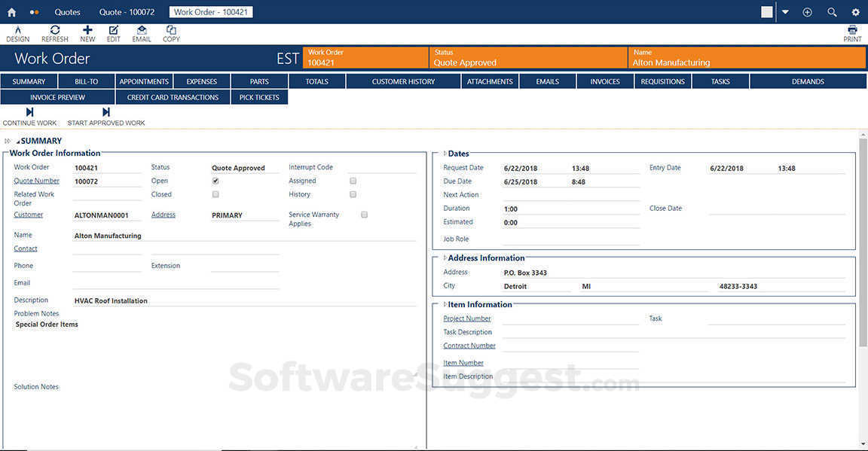Toggle the Open checkbox

[215, 181]
